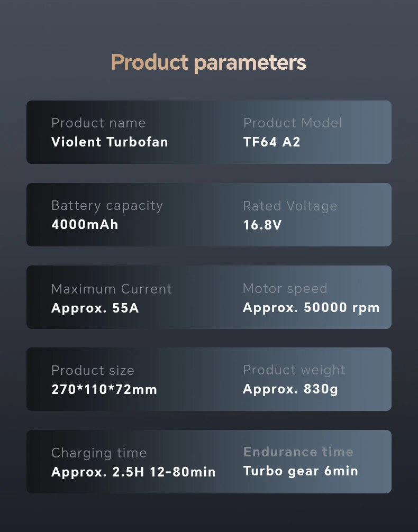The image size is (418, 532).
Task: Click the Motor speed label
Action: [285, 288]
